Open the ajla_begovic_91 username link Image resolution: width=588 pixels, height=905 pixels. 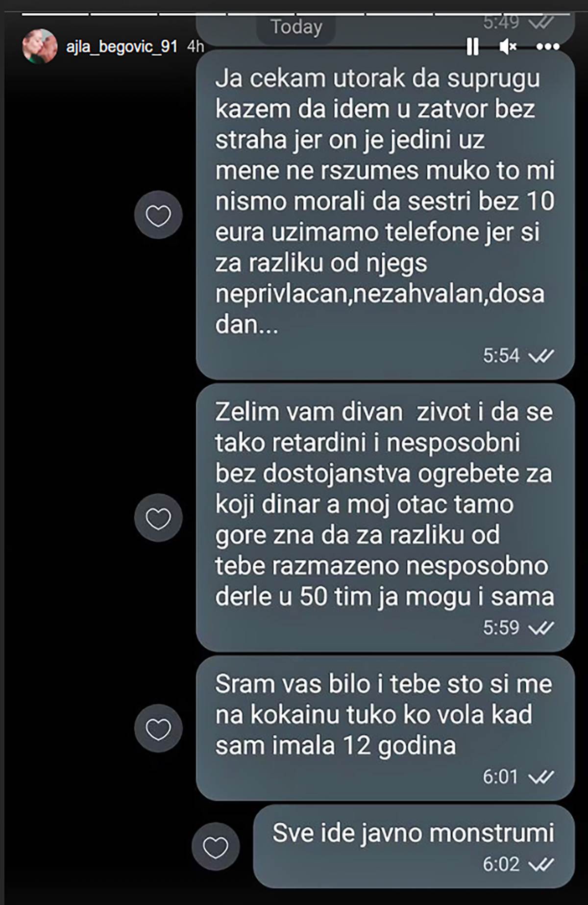pos(122,47)
